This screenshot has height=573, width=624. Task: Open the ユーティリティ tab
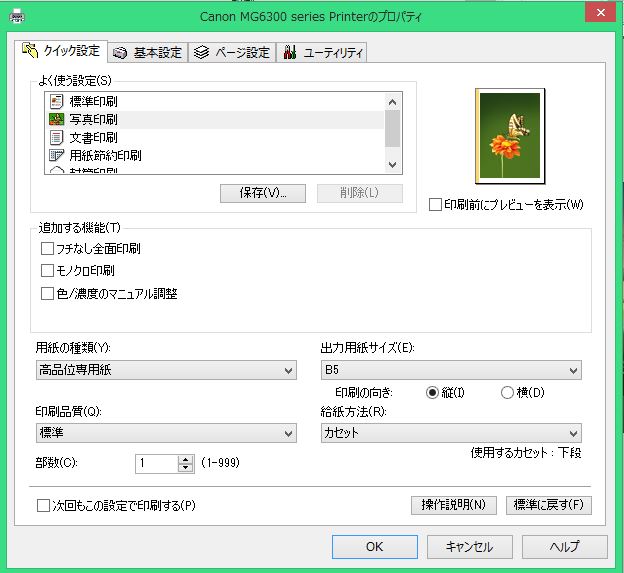point(322,53)
